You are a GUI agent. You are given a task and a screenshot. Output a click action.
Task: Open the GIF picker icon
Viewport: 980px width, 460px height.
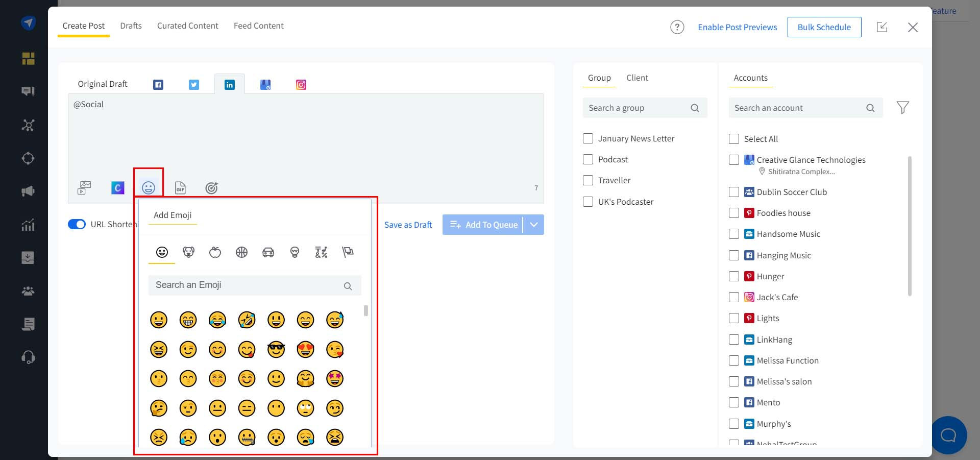180,188
